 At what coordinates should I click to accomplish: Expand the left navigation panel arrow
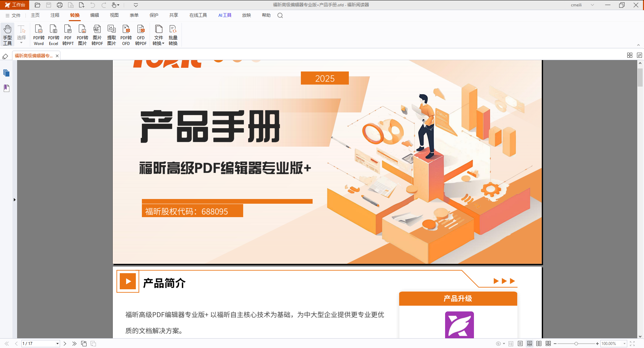click(14, 200)
